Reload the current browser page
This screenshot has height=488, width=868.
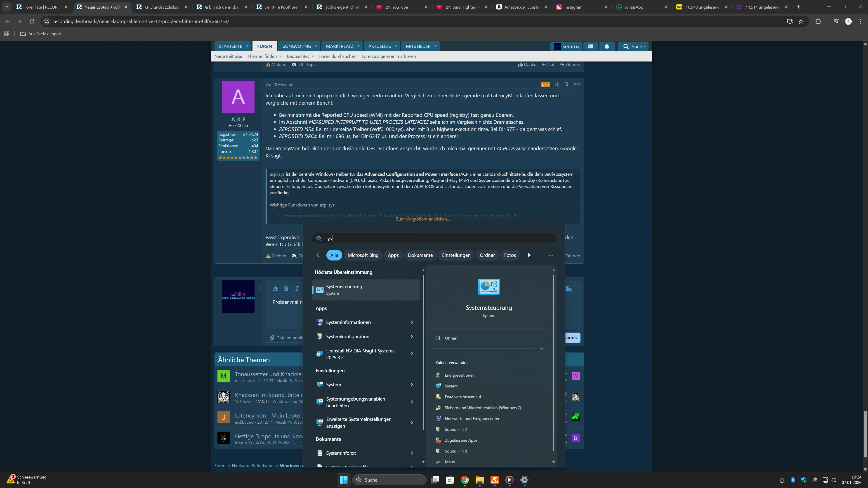32,21
